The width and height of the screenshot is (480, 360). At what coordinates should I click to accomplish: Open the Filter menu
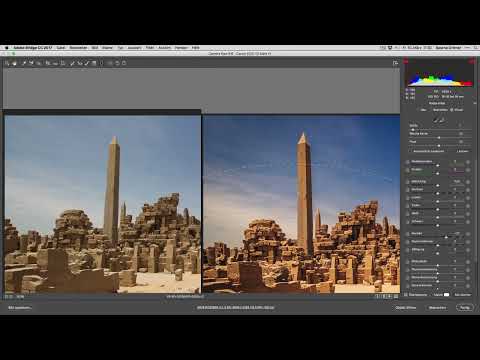pyautogui.click(x=150, y=48)
